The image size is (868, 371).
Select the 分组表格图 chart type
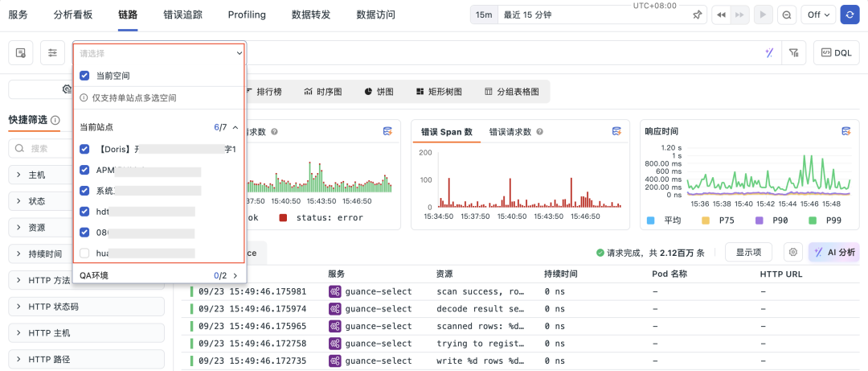point(511,92)
